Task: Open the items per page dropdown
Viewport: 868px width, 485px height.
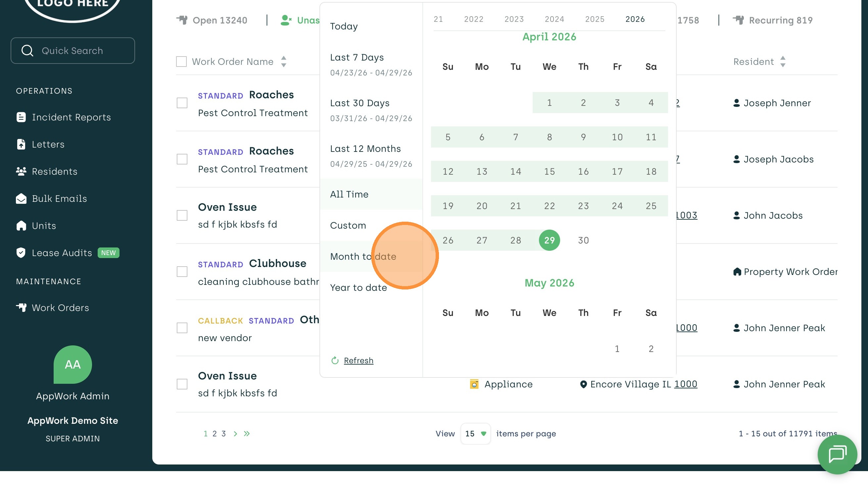Action: click(475, 433)
